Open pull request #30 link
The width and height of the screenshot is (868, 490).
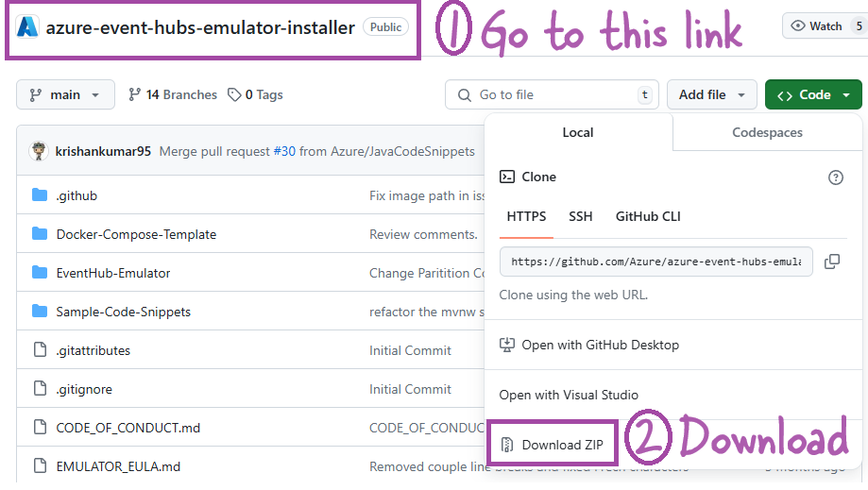click(284, 152)
